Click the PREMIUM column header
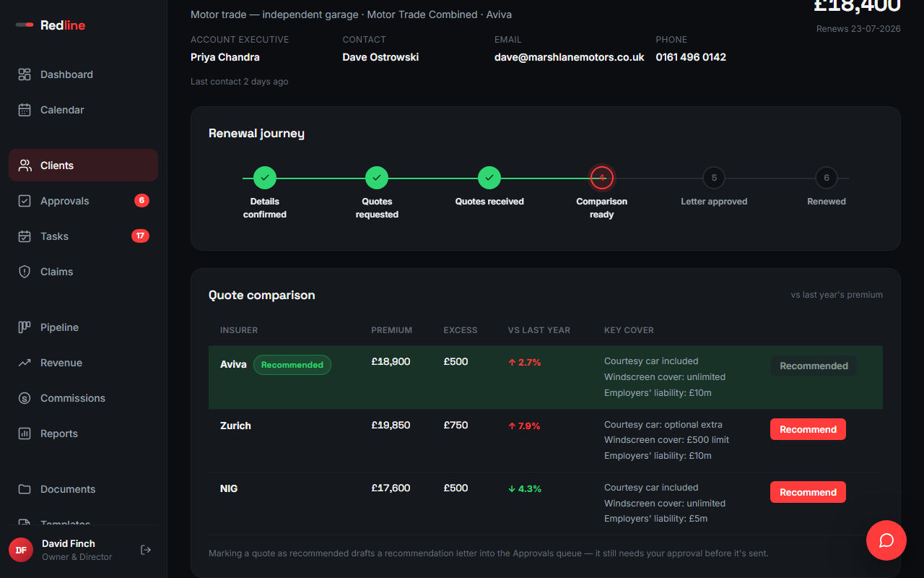Viewport: 924px width, 578px height. point(392,330)
